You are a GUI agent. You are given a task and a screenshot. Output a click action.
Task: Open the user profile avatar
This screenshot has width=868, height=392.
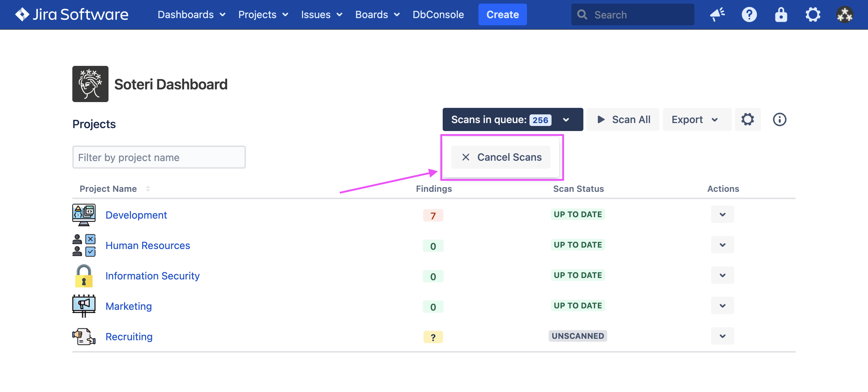coord(844,14)
